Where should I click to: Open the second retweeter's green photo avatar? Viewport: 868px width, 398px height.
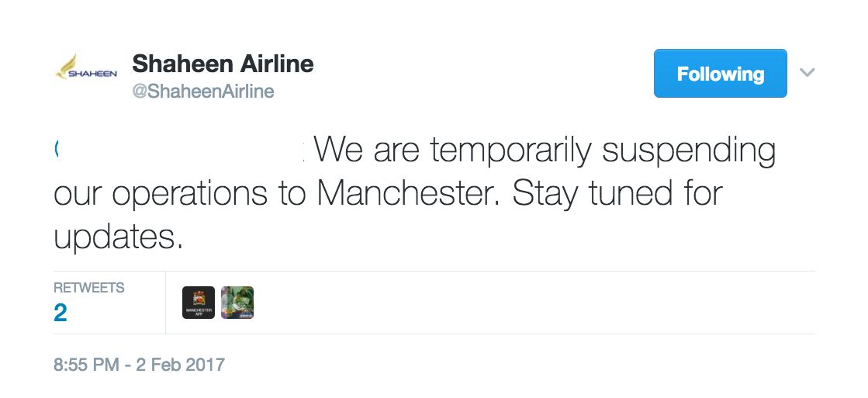(237, 303)
